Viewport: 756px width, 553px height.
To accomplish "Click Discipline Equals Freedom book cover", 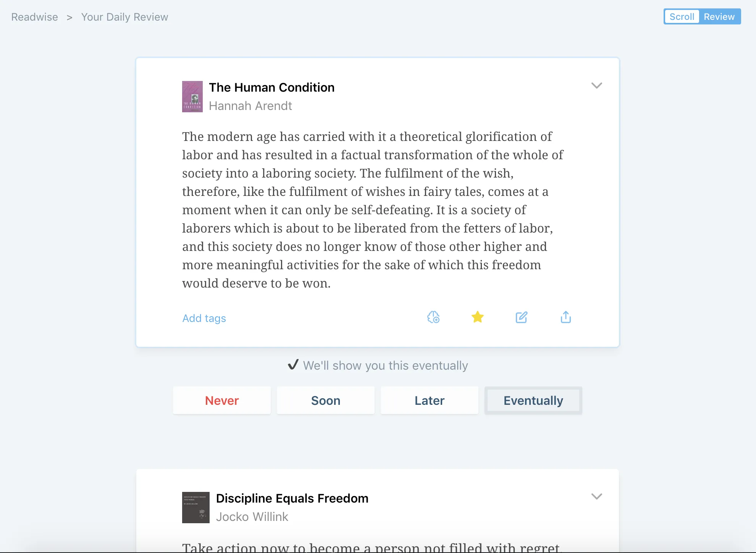I will [x=195, y=508].
